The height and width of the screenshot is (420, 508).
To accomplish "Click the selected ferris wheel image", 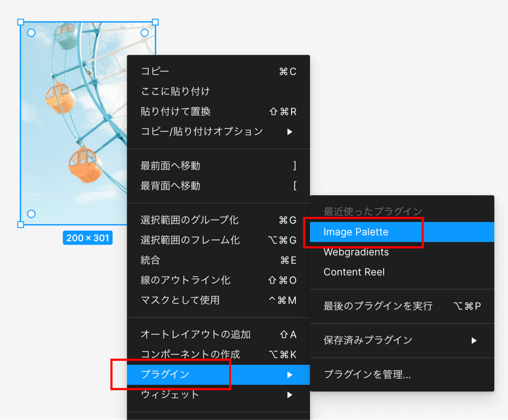I will click(x=74, y=123).
